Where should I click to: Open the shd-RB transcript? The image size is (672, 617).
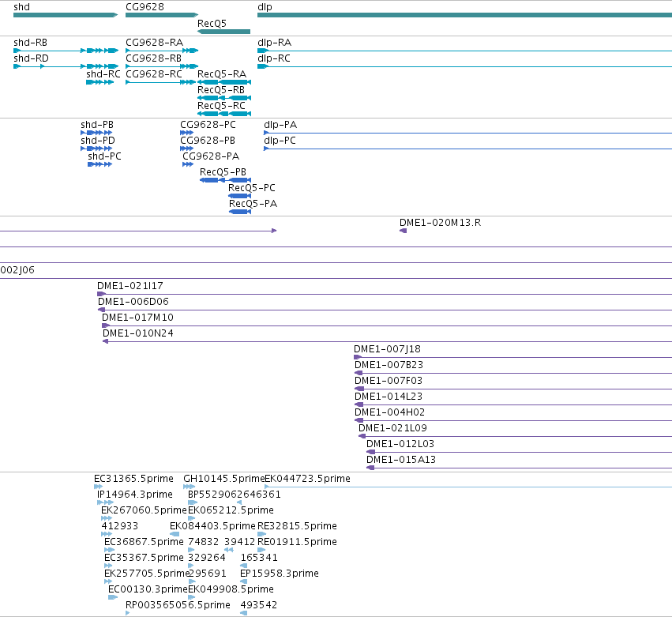[x=66, y=51]
